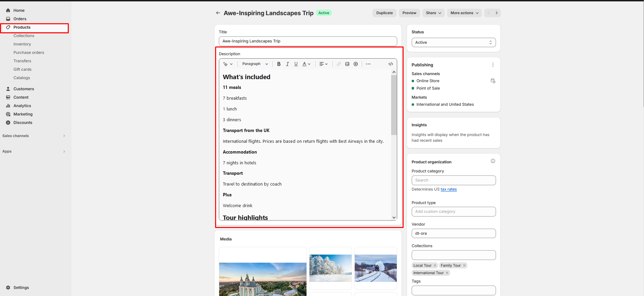
Task: Open the tax rates link
Action: click(x=448, y=189)
